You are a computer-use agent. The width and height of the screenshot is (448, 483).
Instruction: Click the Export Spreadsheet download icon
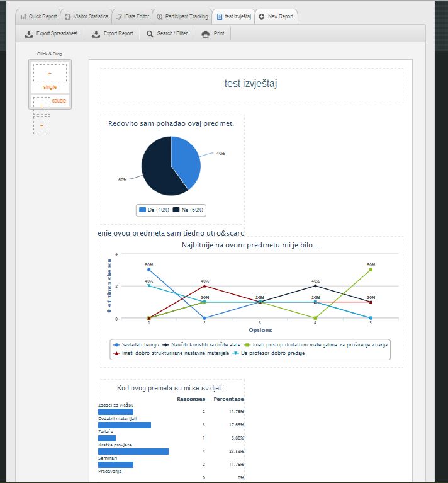coord(28,34)
